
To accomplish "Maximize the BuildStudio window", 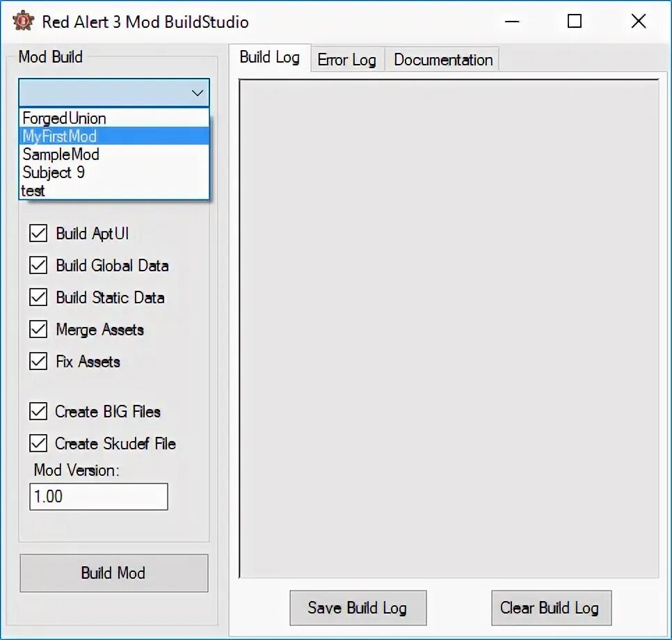I will [575, 21].
